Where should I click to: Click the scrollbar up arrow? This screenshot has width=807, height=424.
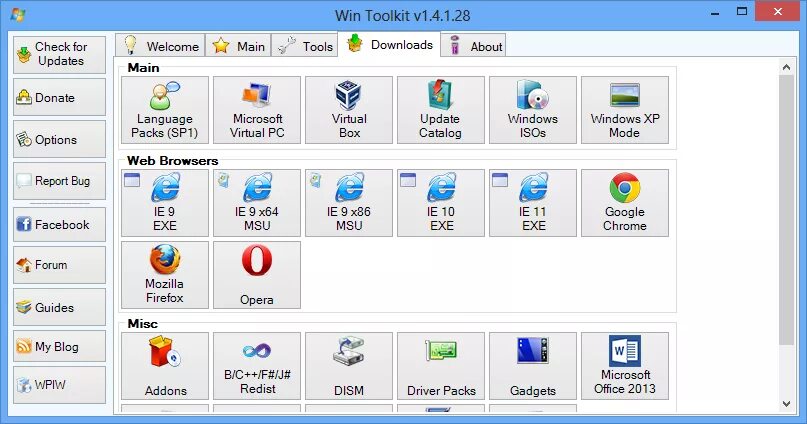786,67
